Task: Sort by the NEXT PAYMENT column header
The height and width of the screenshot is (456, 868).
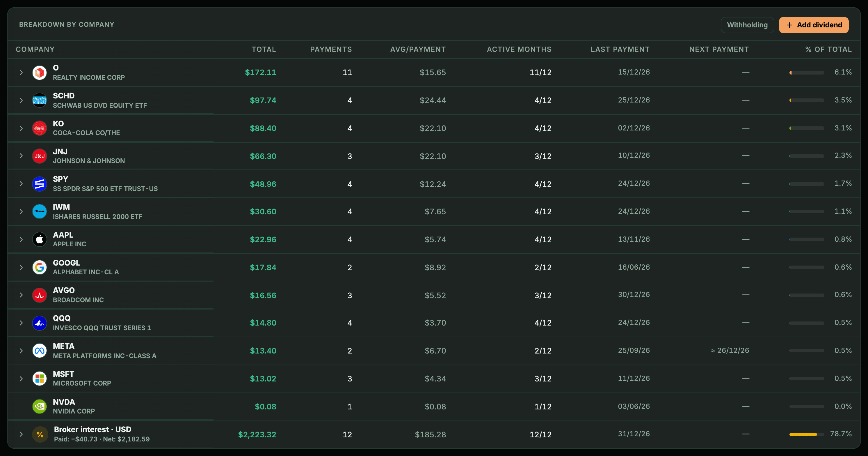Action: tap(719, 49)
